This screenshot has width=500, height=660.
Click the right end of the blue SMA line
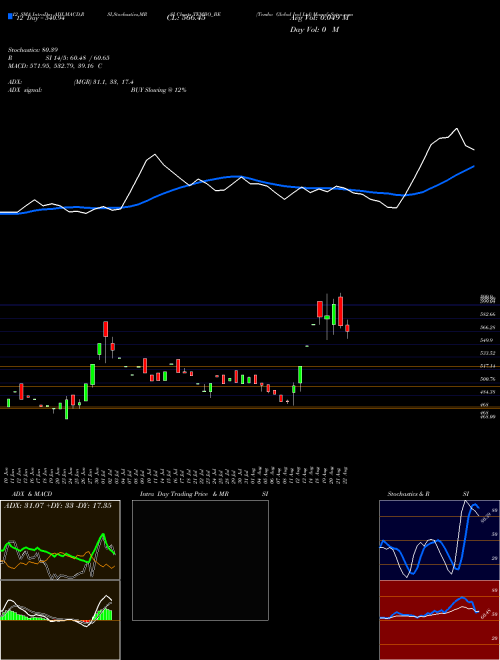click(474, 166)
